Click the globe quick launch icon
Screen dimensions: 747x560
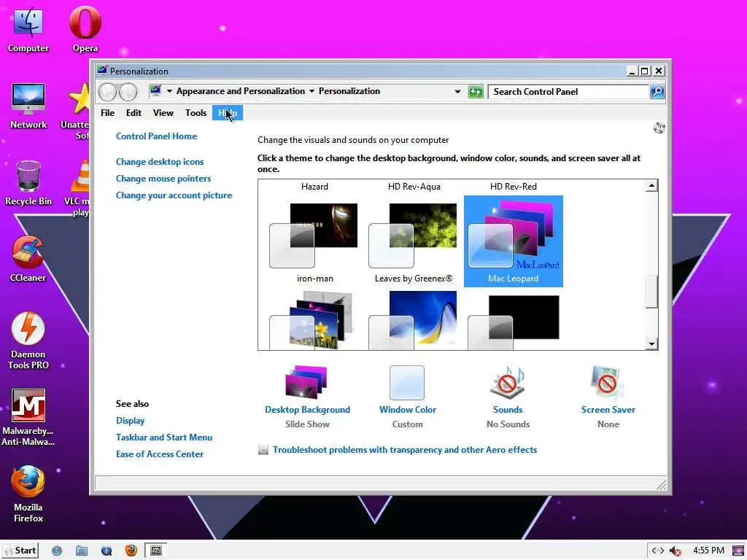(57, 551)
